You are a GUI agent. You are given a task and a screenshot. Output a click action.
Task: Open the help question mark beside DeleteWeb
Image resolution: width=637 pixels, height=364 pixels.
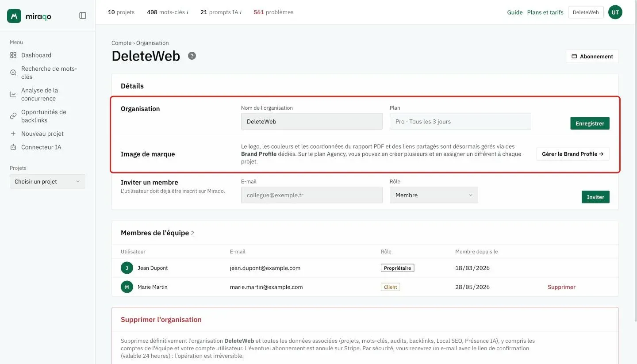coord(192,56)
